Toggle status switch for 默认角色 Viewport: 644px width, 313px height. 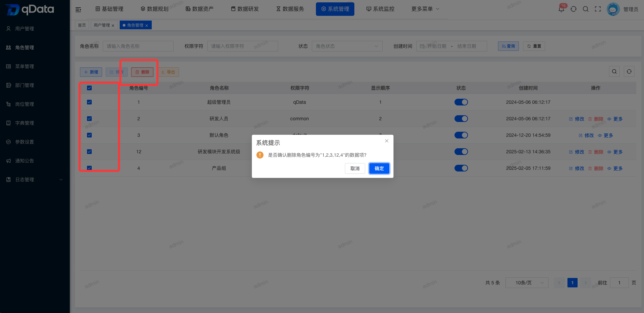(x=461, y=135)
